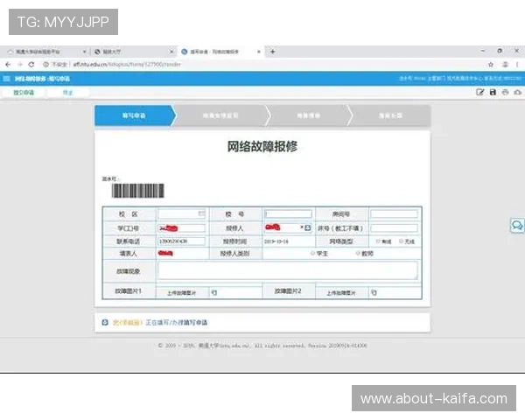
Task: Click the 床号 input field
Action: pos(394,228)
